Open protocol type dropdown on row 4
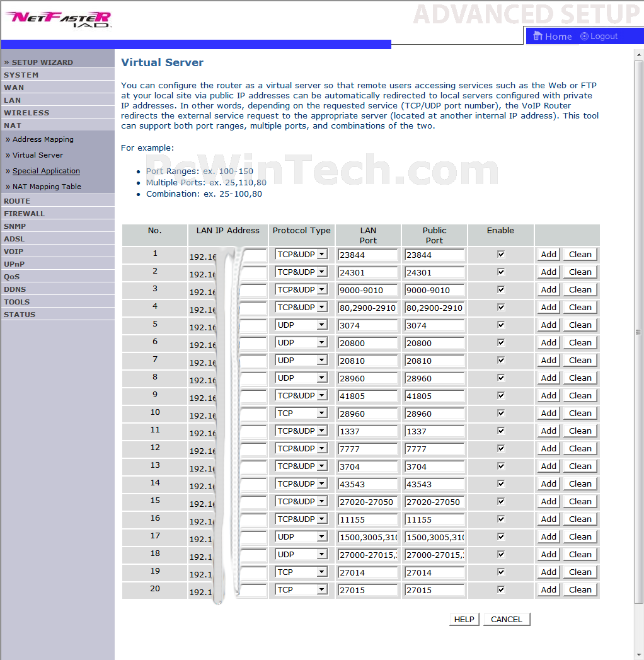644x660 pixels. click(x=301, y=307)
